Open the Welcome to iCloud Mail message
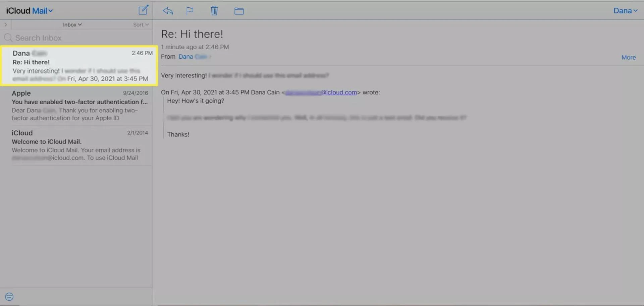This screenshot has height=306, width=644. pos(80,145)
